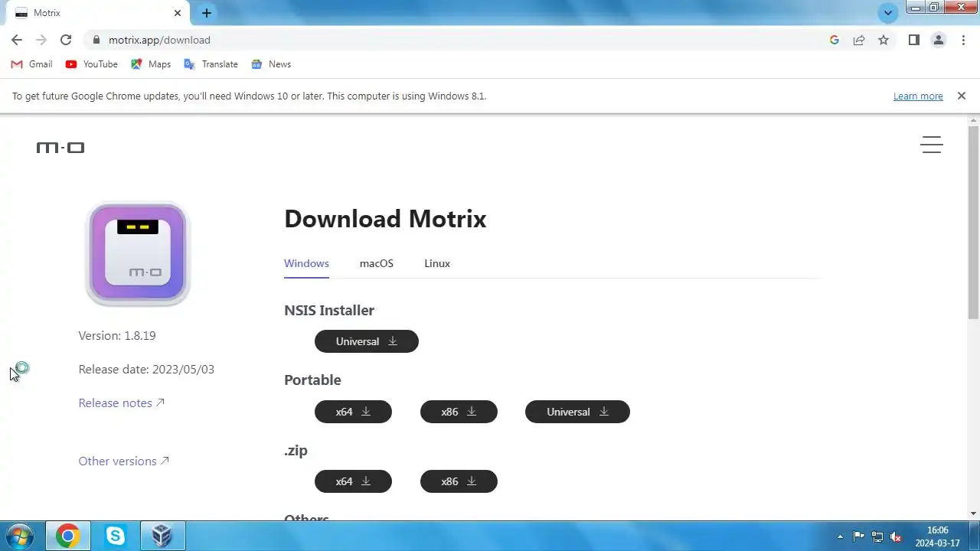Share this page icon
Image resolution: width=980 pixels, height=551 pixels.
tap(859, 40)
